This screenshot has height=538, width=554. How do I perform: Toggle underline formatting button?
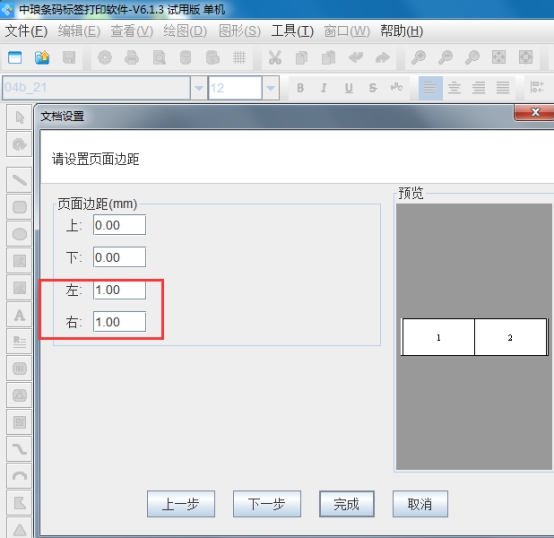click(349, 88)
